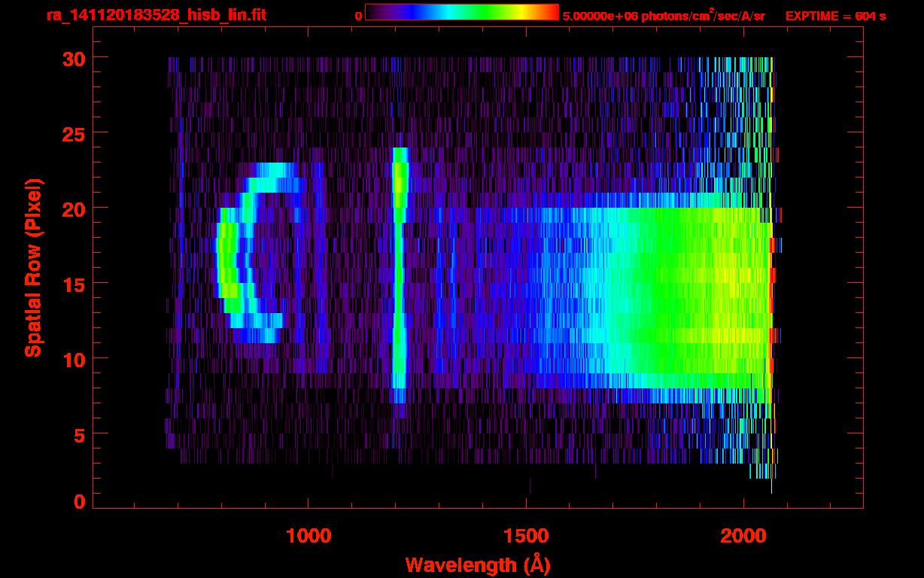Click the x-axis tick label 2000

(743, 536)
